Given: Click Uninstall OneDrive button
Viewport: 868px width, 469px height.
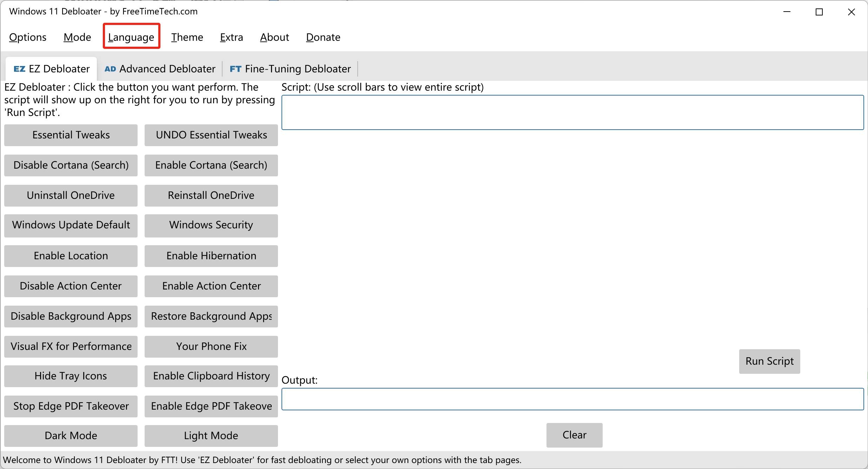Looking at the screenshot, I should [x=71, y=195].
